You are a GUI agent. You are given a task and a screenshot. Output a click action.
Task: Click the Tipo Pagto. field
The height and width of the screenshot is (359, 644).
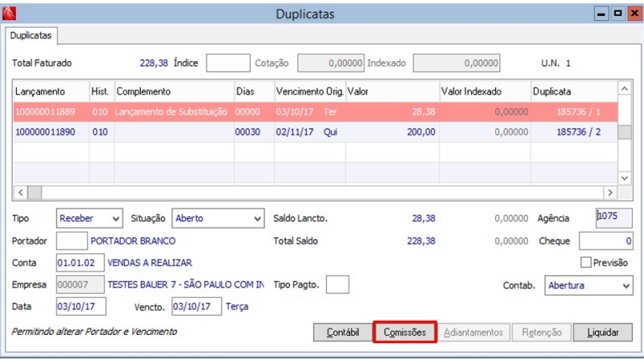click(337, 284)
